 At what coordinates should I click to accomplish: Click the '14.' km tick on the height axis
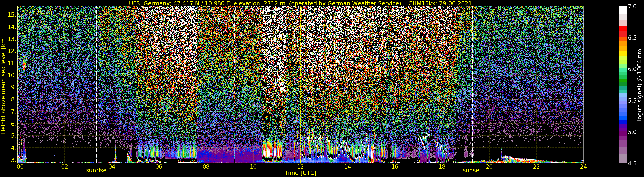coord(12,27)
